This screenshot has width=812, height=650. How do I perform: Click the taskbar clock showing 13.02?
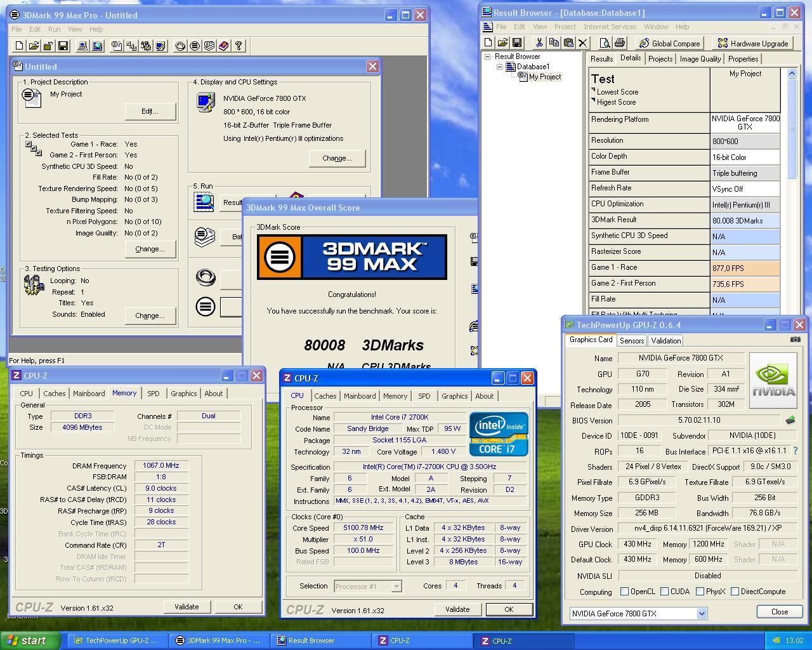click(794, 640)
